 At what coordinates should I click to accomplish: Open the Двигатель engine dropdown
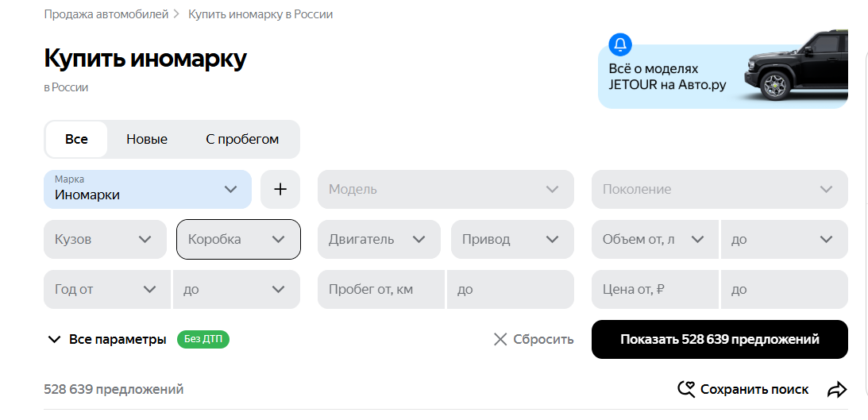pos(378,239)
